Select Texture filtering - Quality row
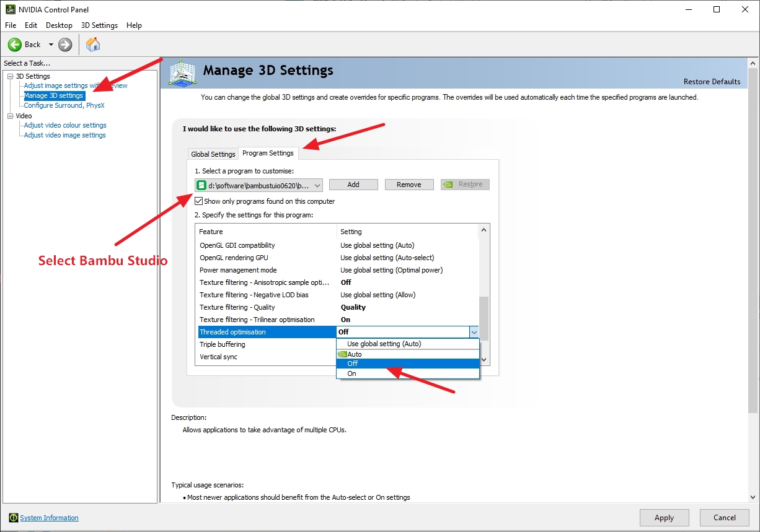Image resolution: width=760 pixels, height=532 pixels. [x=337, y=307]
